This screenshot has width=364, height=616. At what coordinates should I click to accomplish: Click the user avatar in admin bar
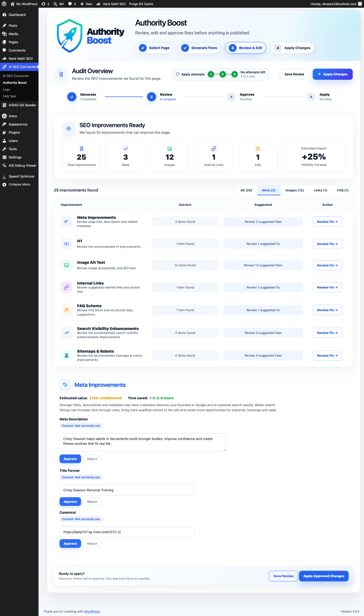[x=360, y=4]
